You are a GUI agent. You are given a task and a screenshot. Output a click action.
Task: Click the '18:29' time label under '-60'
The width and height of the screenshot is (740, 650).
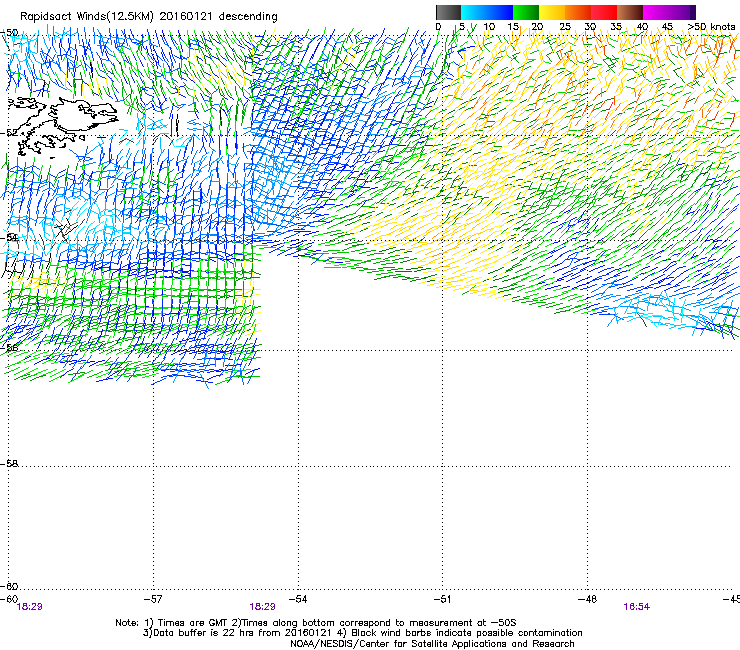(29, 607)
